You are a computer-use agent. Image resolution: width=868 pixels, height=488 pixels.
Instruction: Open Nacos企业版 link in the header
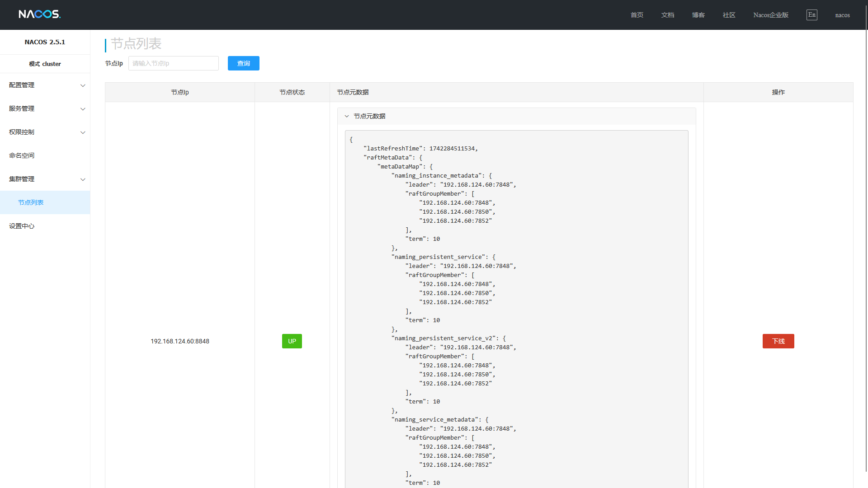[771, 15]
